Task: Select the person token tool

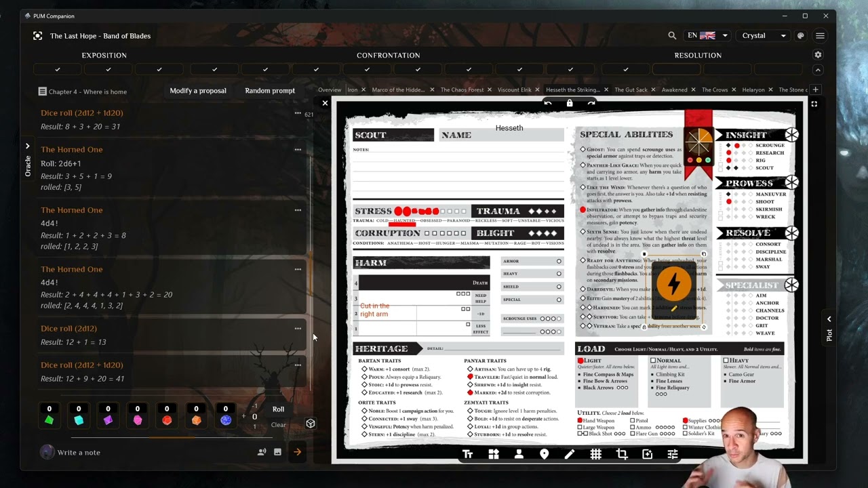Action: 519,454
